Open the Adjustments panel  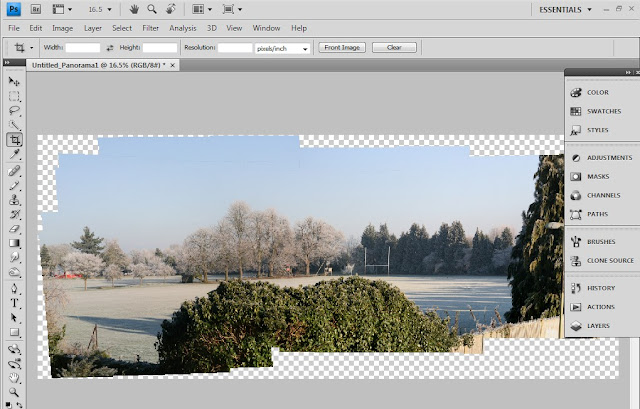pos(602,158)
